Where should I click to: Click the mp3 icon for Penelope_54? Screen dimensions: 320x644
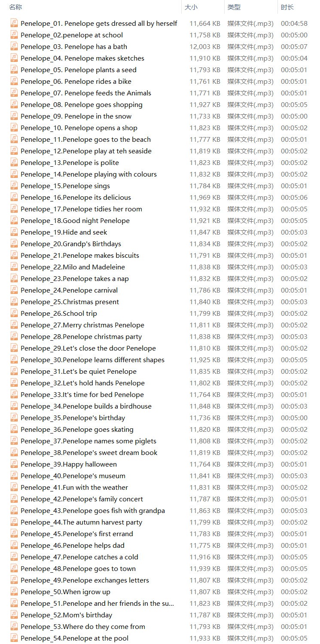(14, 638)
